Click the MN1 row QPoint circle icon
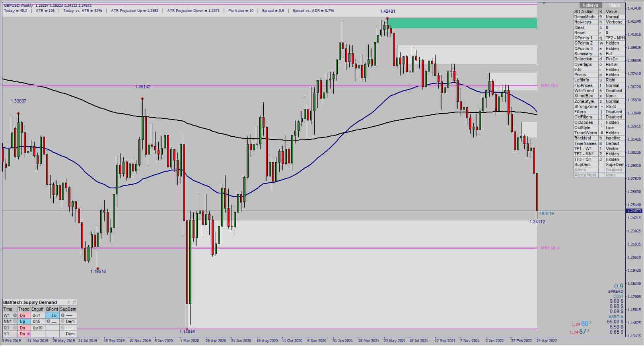Screen dimensions: 644x346 pyautogui.click(x=48, y=321)
